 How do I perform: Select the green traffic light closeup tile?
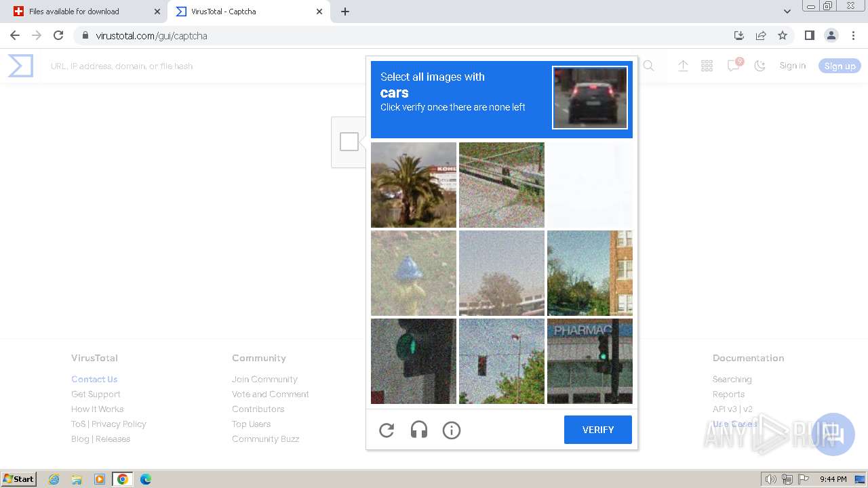tap(414, 361)
